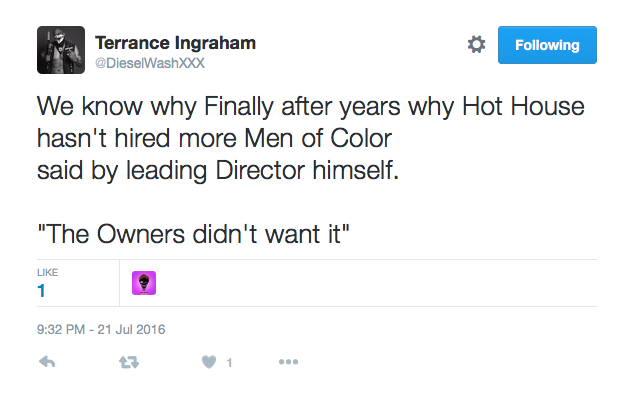Click the Terrance Ingraham display name
Screen dimensions: 634x393
click(x=175, y=43)
